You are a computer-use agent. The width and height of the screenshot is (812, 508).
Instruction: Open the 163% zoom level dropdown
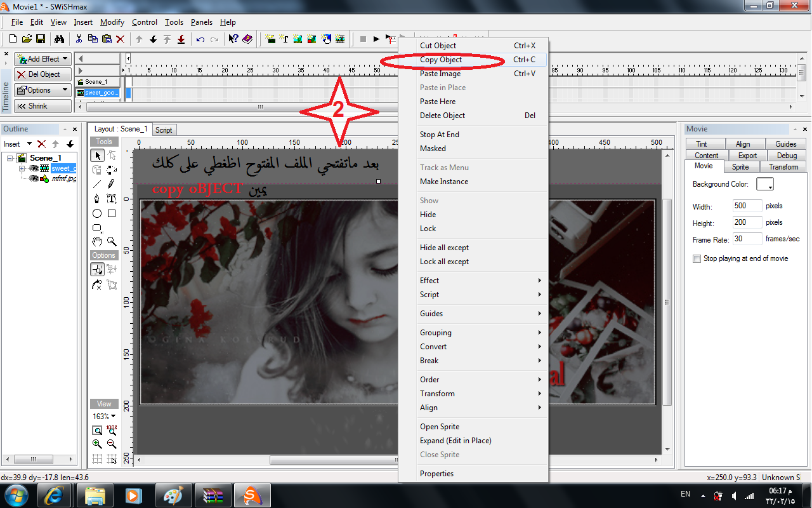[x=104, y=417]
